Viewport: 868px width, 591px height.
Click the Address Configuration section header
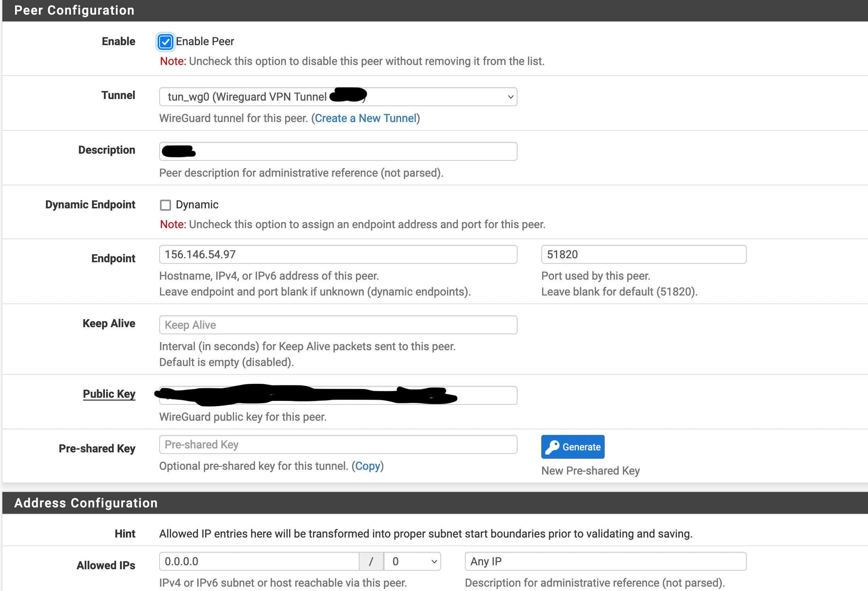coord(86,503)
